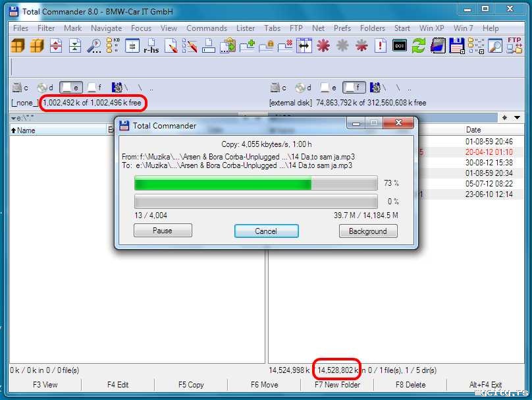Screen dimensions: 532x400
Task: Open the multi-rename pencil list icon
Action: (x=190, y=45)
